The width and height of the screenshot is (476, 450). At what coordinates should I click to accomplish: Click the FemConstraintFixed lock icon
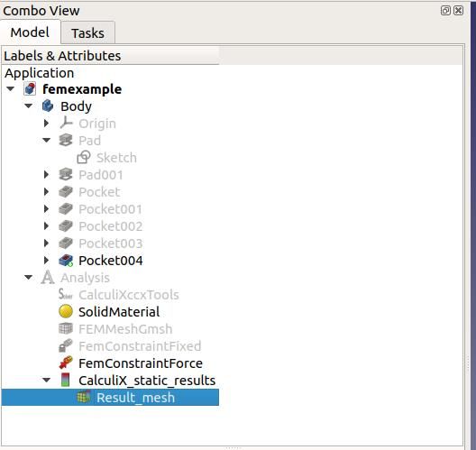click(x=66, y=345)
